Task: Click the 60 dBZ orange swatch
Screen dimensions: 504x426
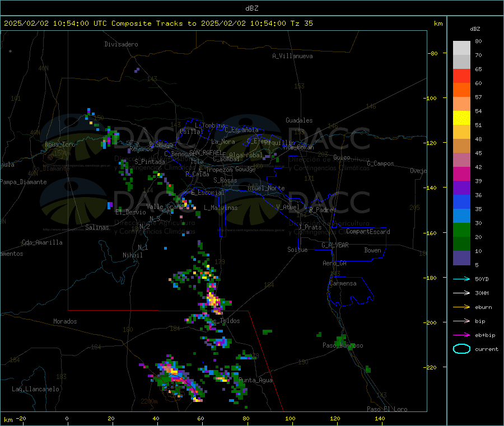Action: coord(461,90)
